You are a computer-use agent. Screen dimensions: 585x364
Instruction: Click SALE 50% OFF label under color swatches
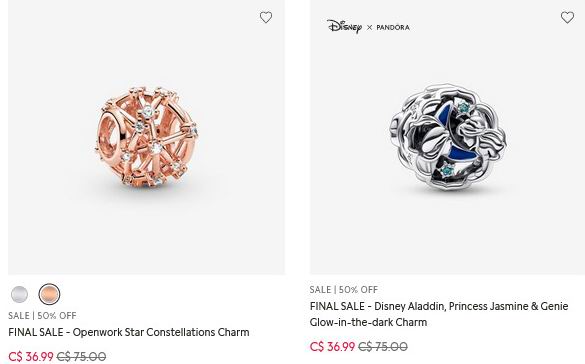pyautogui.click(x=42, y=316)
